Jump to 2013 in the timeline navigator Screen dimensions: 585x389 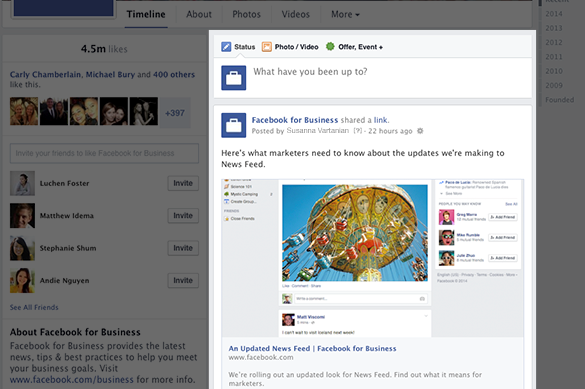pyautogui.click(x=554, y=28)
